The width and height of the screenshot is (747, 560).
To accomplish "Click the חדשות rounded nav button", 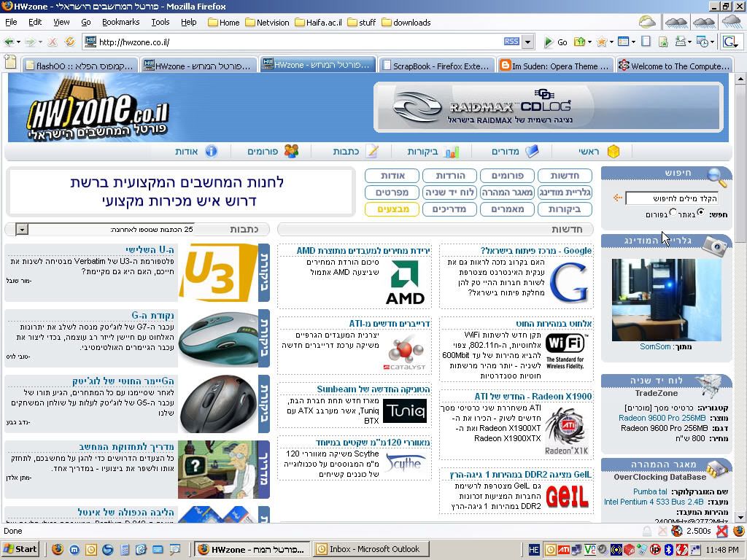I will pos(565,176).
